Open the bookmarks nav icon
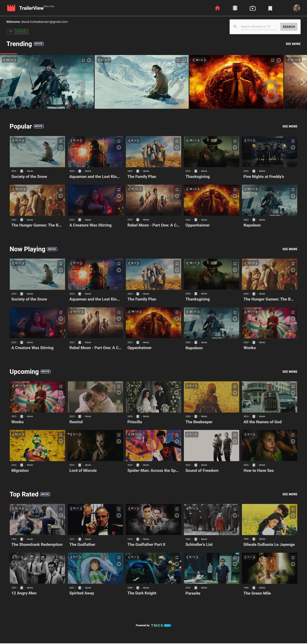 270,8
